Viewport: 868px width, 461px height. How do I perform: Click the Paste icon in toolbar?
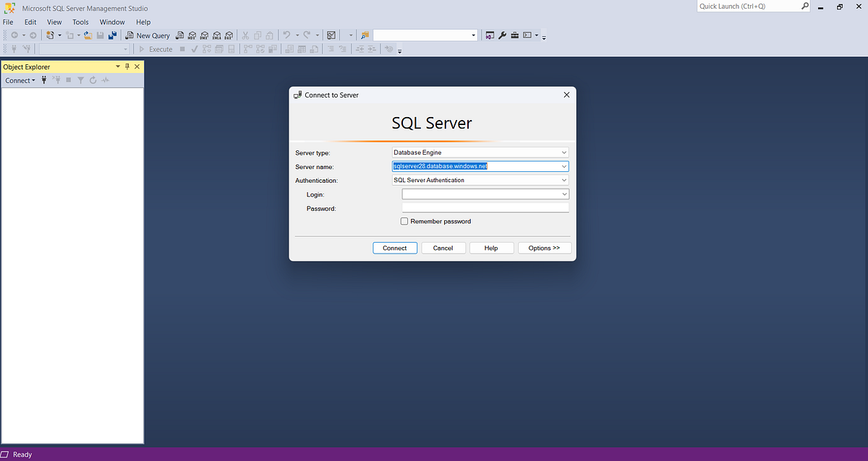tap(270, 35)
